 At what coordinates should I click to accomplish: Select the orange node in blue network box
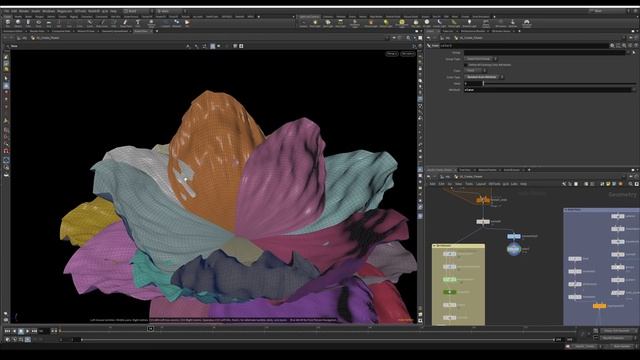tap(599, 305)
